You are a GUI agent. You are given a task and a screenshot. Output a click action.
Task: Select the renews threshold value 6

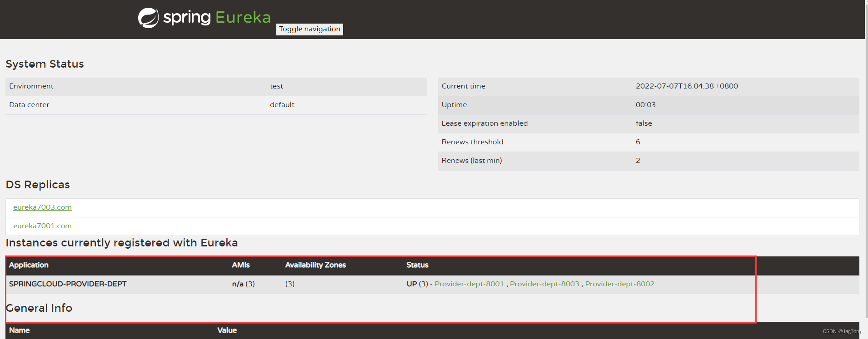pyautogui.click(x=638, y=142)
